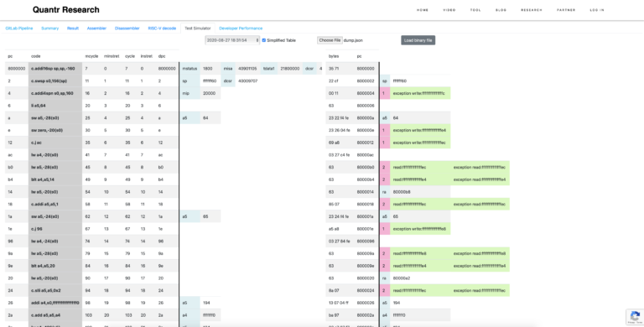The width and height of the screenshot is (644, 327).
Task: Open the Result tab
Action: tap(73, 29)
